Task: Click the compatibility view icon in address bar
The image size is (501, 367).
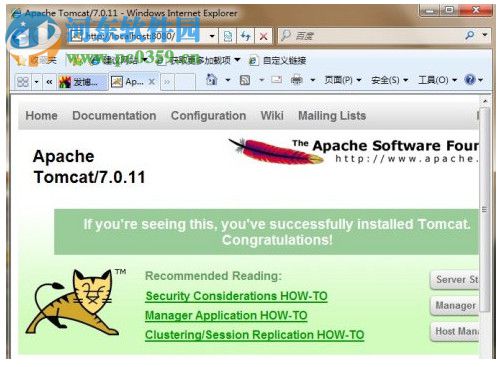Action: 228,36
